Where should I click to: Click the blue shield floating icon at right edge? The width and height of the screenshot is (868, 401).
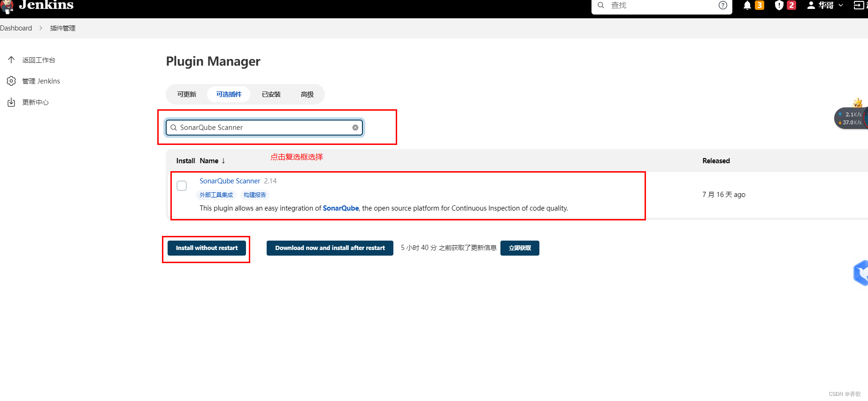coord(860,272)
